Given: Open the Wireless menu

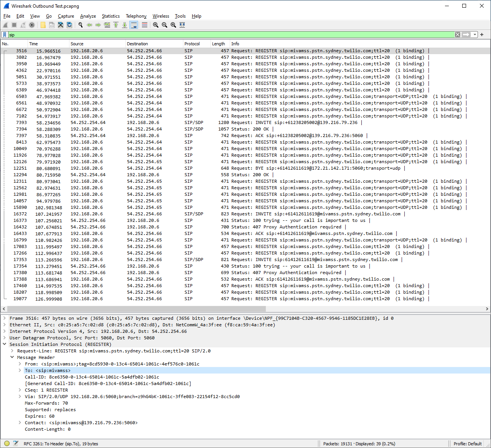Looking at the screenshot, I should pyautogui.click(x=161, y=16).
